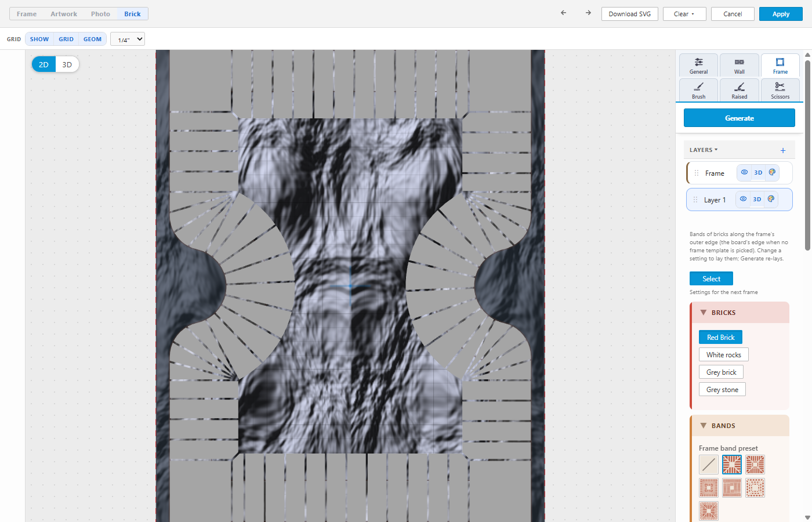Choose the Grey stone brick type
812x522 pixels.
(x=722, y=390)
